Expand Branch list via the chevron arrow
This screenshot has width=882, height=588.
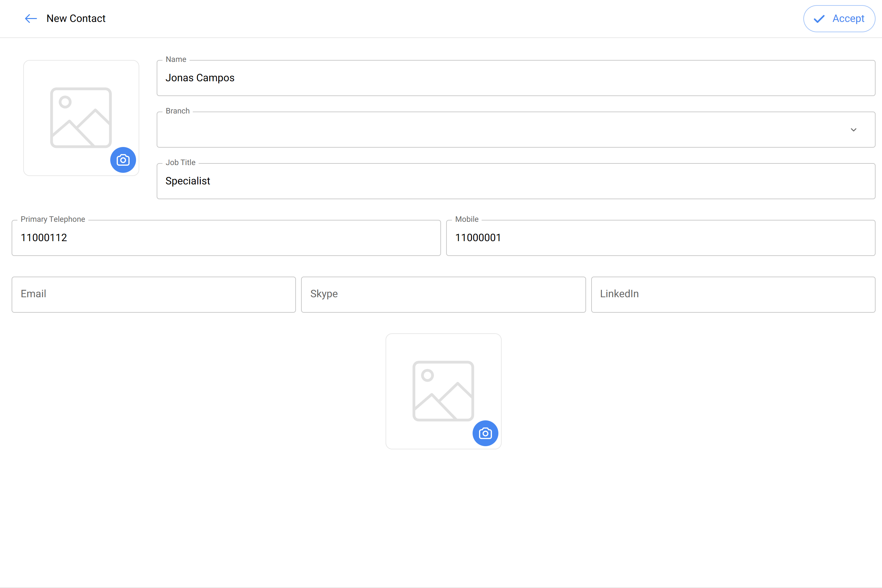(x=854, y=130)
